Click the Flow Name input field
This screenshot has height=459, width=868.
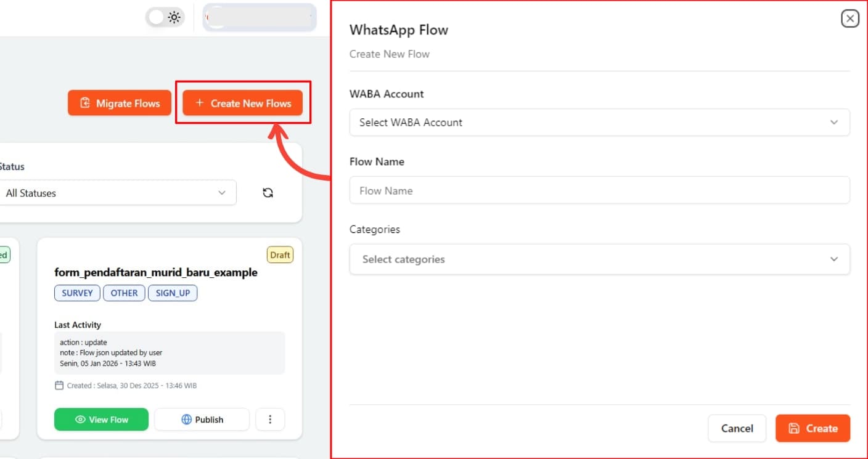click(599, 190)
